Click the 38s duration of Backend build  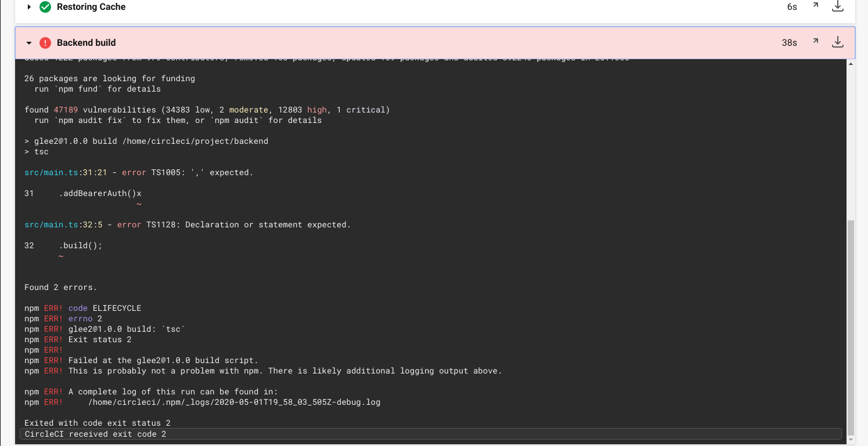tap(789, 43)
